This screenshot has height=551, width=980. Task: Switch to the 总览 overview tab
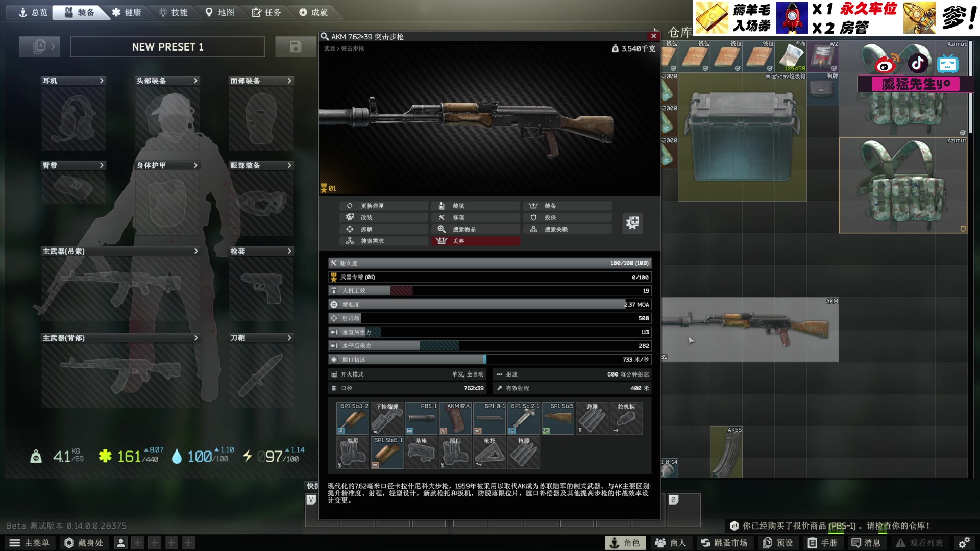click(32, 12)
